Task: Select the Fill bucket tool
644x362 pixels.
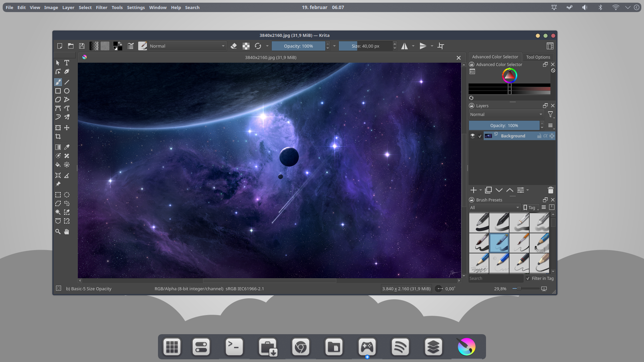Action: click(x=58, y=165)
